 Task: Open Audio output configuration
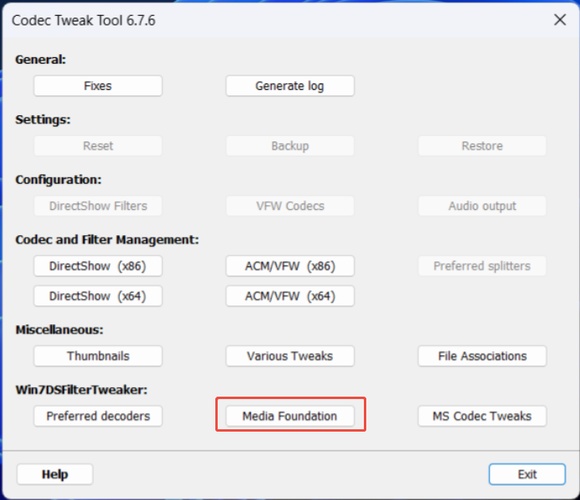pos(482,206)
